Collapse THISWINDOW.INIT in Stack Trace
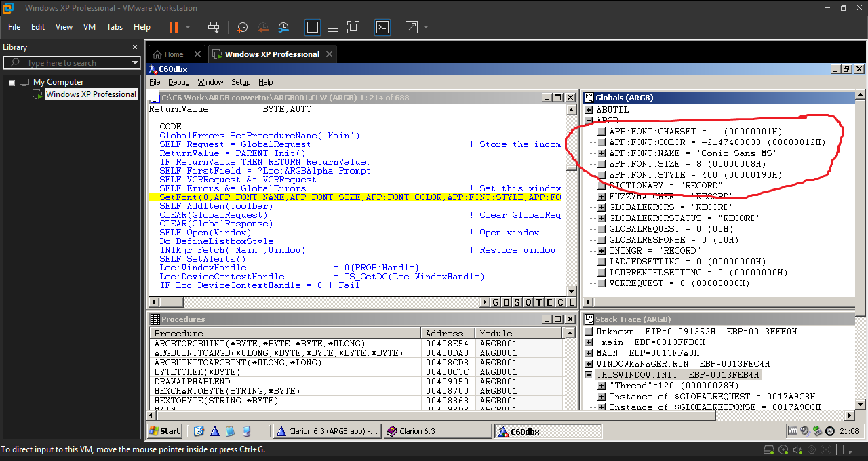Viewport: 868px width, 461px height. point(589,375)
